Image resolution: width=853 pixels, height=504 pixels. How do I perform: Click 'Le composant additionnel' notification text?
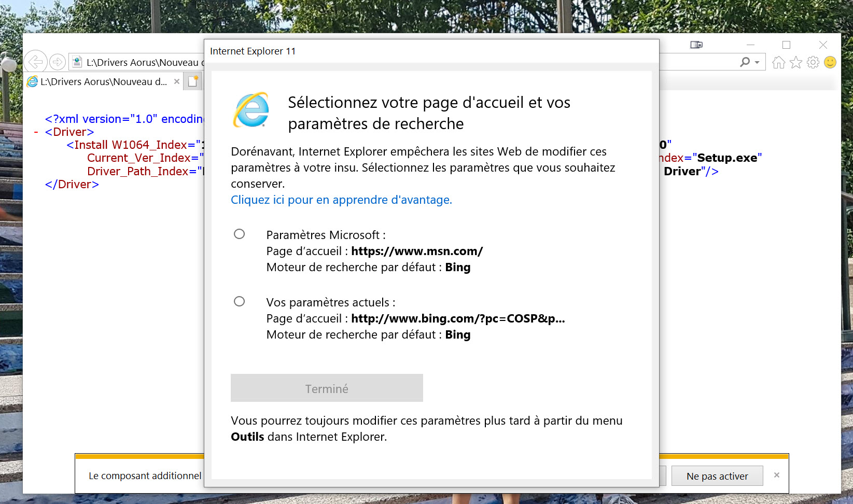point(145,475)
